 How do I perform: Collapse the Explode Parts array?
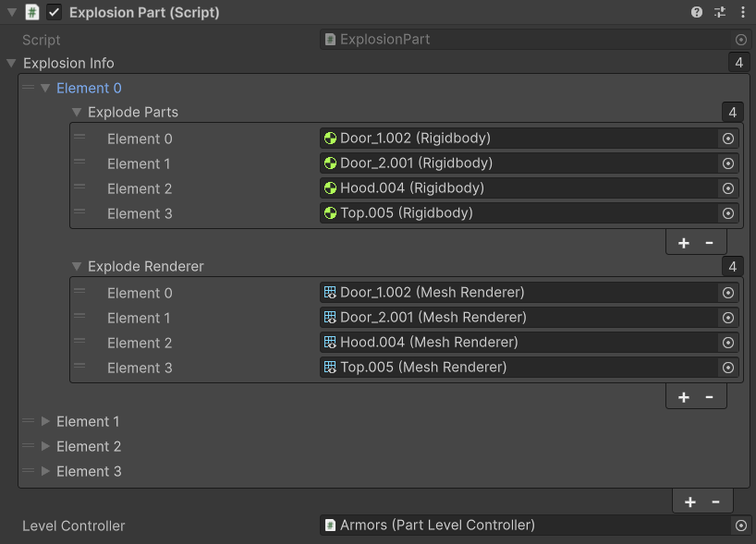pyautogui.click(x=77, y=113)
